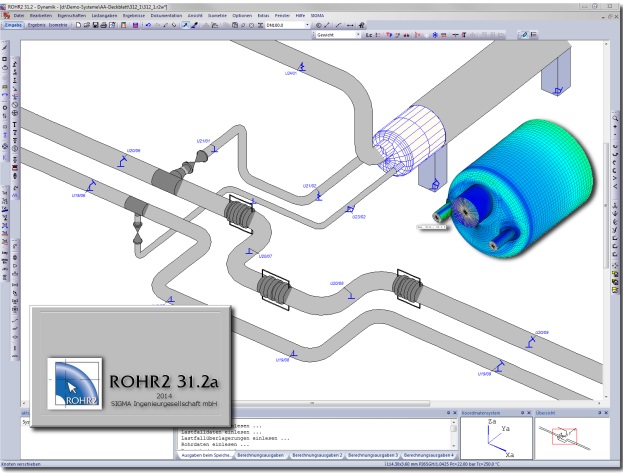
Task: Click the magnifier zoom icon in right toolbar
Action: [x=615, y=118]
